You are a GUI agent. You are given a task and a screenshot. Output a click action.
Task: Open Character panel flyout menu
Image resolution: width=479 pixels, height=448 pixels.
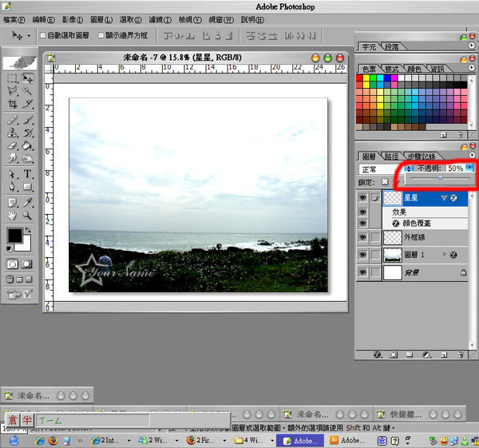click(471, 46)
